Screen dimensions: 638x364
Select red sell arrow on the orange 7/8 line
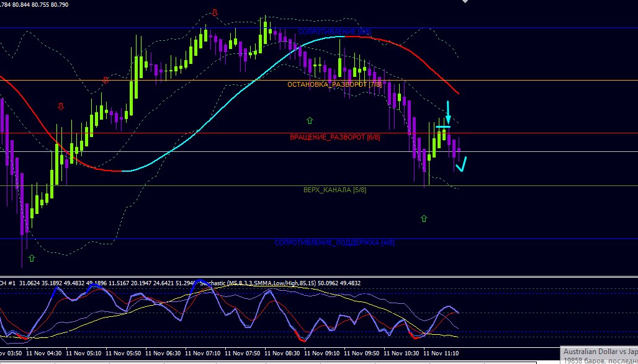point(106,80)
